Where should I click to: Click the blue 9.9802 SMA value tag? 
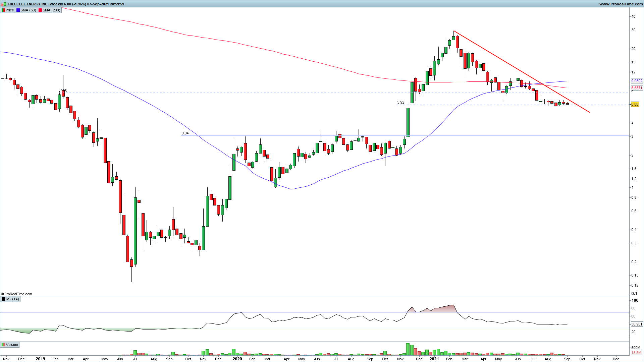click(637, 81)
